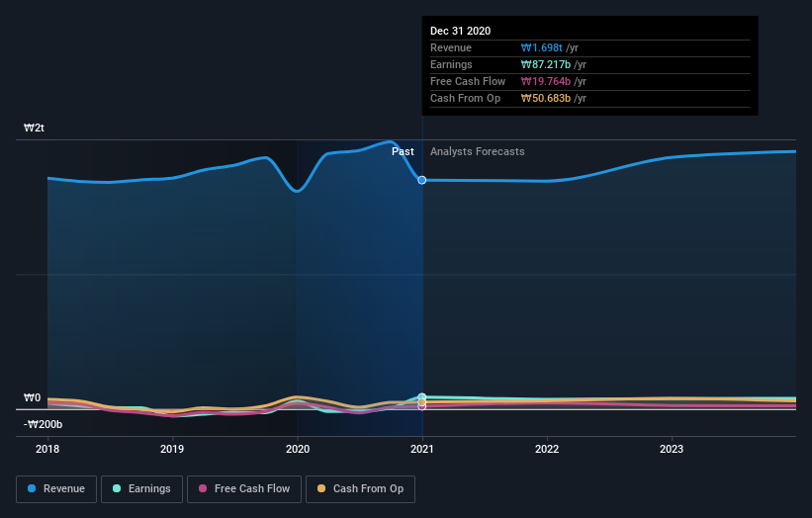The height and width of the screenshot is (518, 812).
Task: Select the Cash From Op data point at 2021
Action: 422,402
